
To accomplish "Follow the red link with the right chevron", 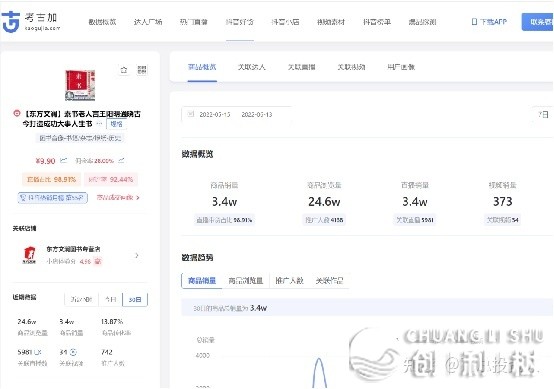I will (x=118, y=198).
